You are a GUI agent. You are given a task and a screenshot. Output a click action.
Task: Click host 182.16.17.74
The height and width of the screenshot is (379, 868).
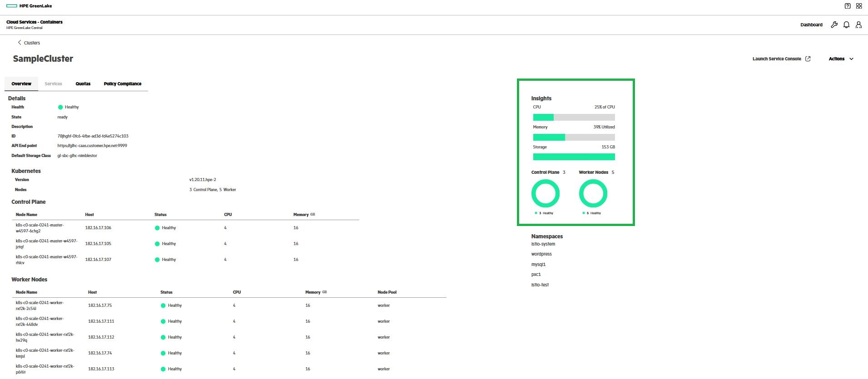point(100,353)
